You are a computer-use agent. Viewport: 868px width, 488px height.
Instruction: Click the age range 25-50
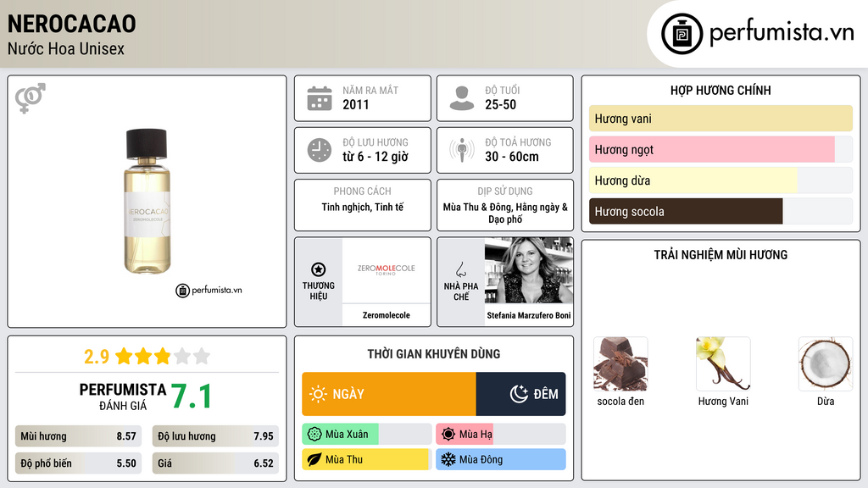tap(500, 104)
